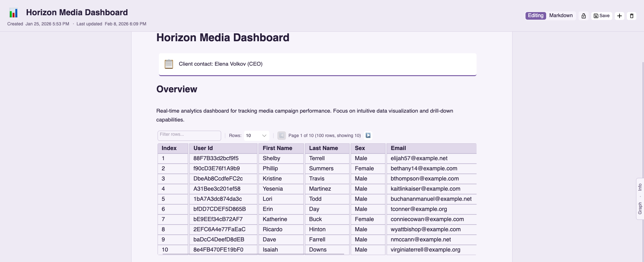Viewport: 644px width, 262px height.
Task: Click first name Kristine cell
Action: click(x=281, y=179)
